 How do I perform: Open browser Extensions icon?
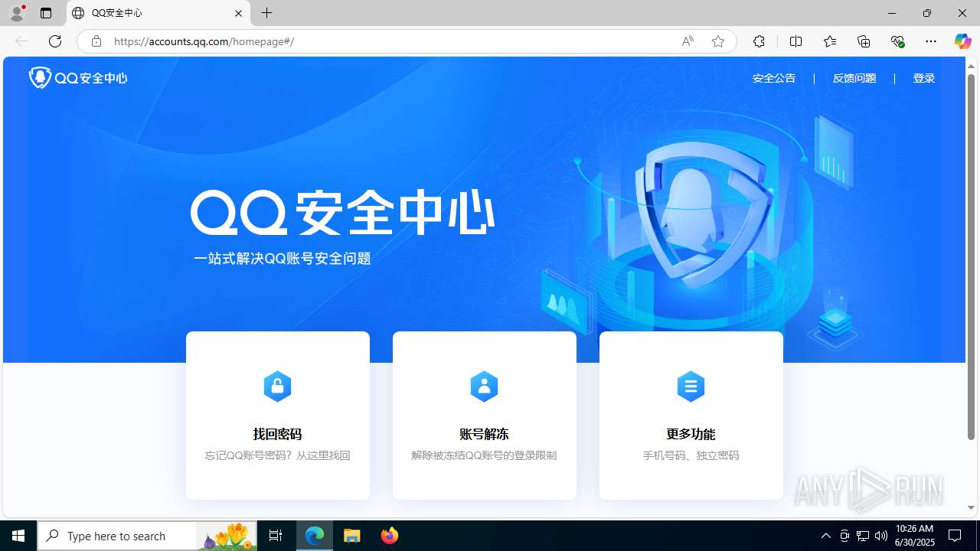[759, 41]
